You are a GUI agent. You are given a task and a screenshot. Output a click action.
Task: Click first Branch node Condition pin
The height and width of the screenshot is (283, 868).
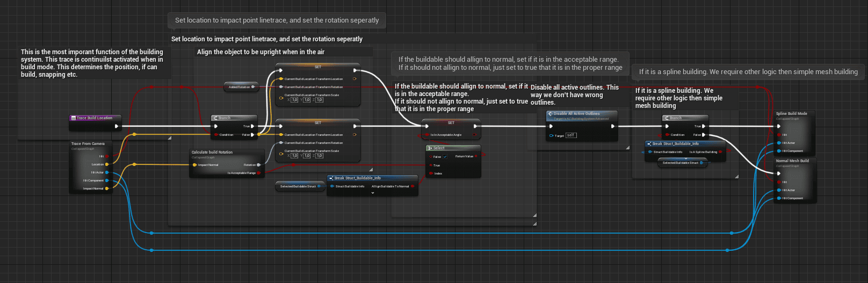click(216, 135)
